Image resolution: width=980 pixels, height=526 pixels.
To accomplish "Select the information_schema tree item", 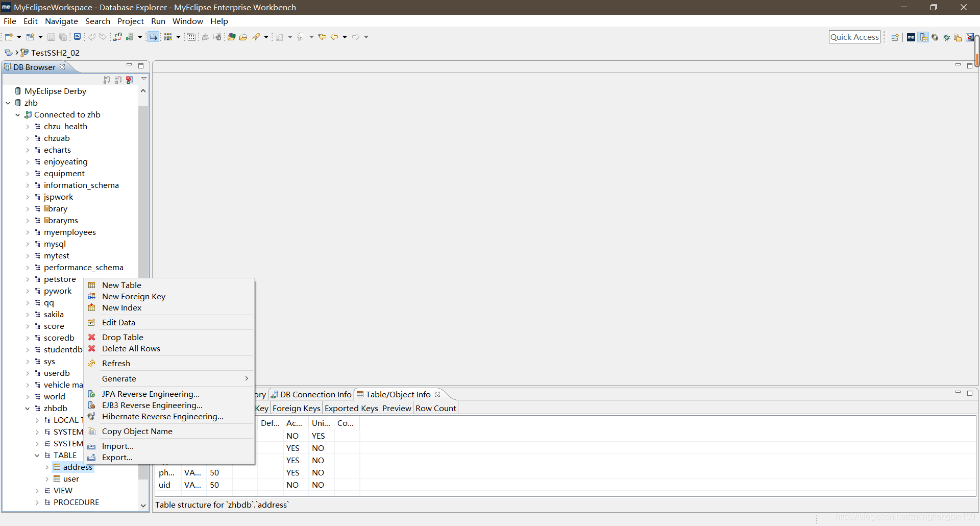I will coord(81,185).
